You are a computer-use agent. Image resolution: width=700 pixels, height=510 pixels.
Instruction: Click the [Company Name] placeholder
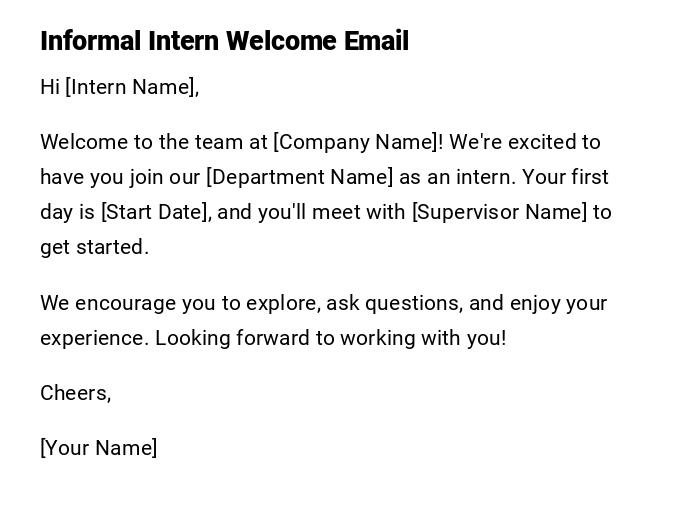(x=356, y=142)
